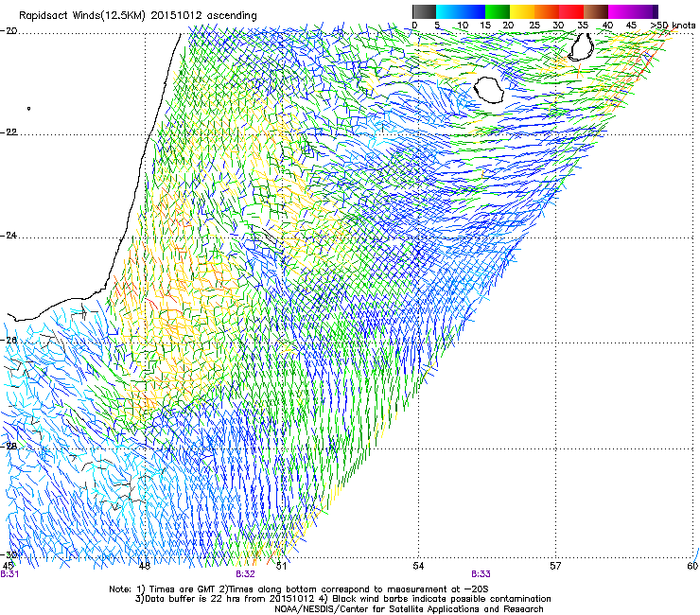Screen dimensions: 700x615
Task: Click the purple ':32' swath time label
Action: pos(246,574)
